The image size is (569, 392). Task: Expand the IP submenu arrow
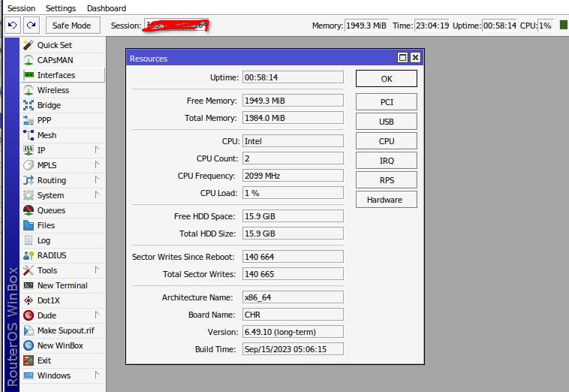click(97, 149)
